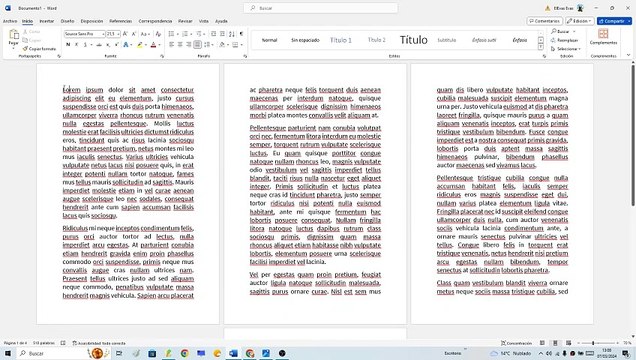Toggle strikethrough formatting
This screenshot has width=636, height=360.
pos(99,45)
